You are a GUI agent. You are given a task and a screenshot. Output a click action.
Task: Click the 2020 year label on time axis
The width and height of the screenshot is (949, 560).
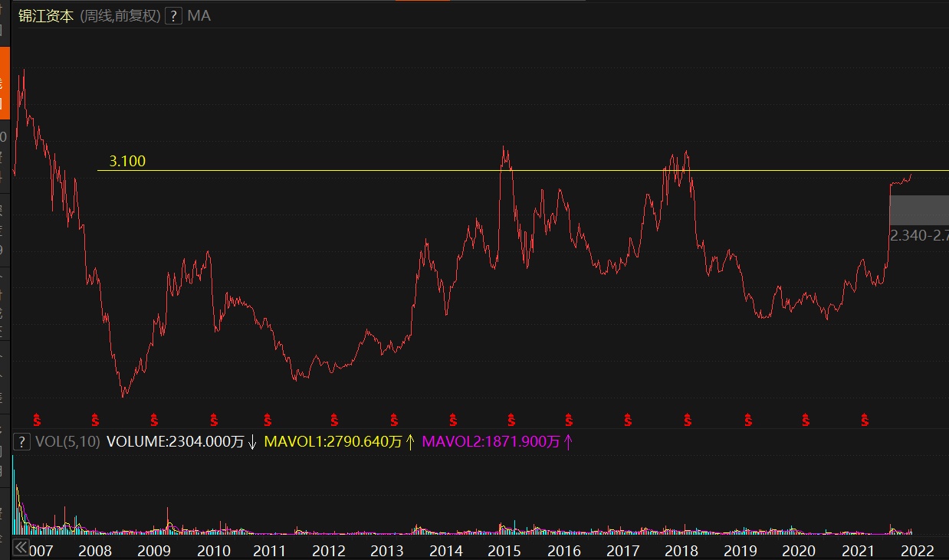click(x=798, y=550)
